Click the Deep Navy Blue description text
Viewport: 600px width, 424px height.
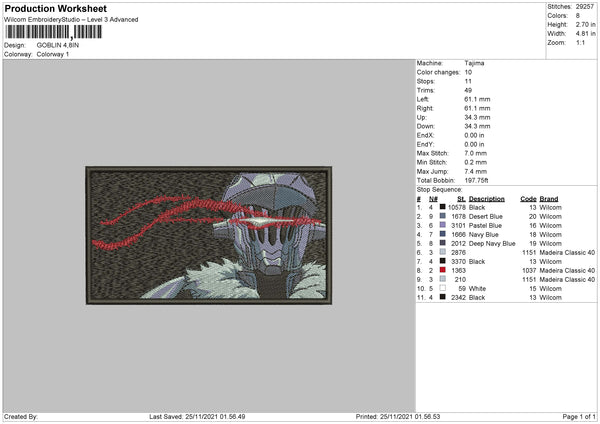click(492, 243)
